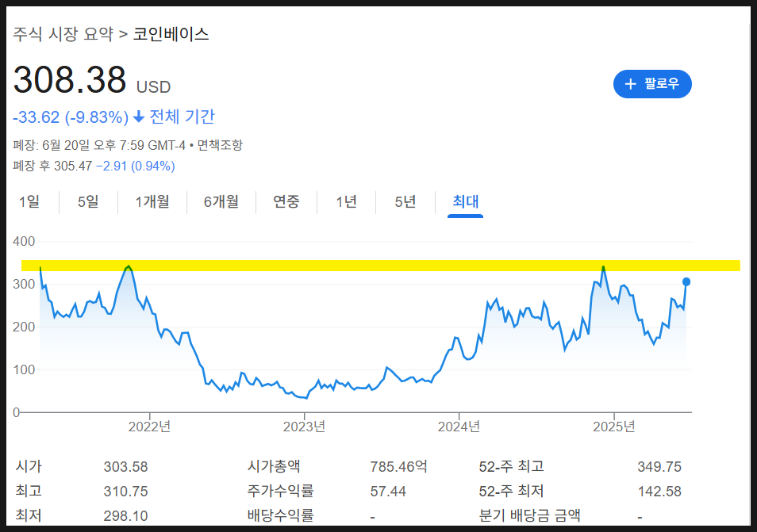
Task: Click the 2024년 axis label
Action: click(x=459, y=427)
